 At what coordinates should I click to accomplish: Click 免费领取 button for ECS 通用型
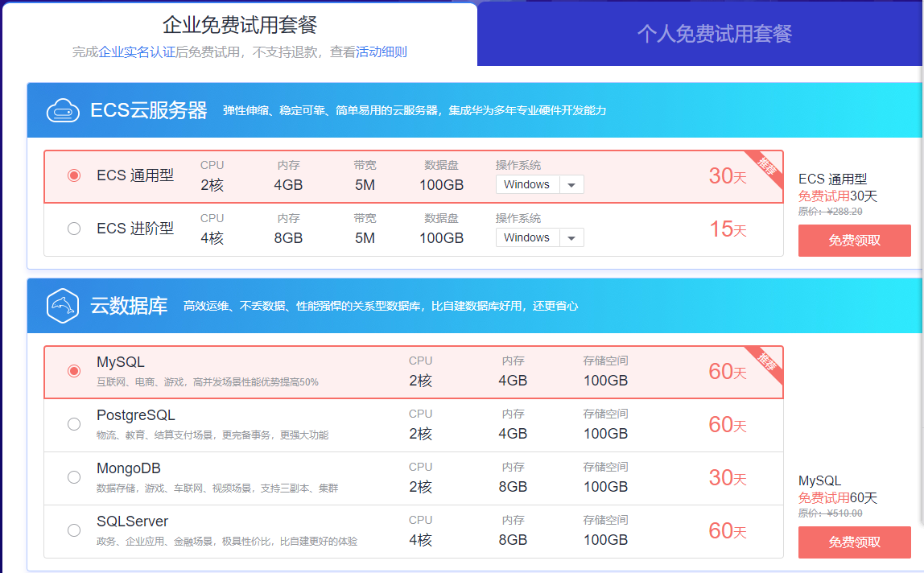(854, 241)
